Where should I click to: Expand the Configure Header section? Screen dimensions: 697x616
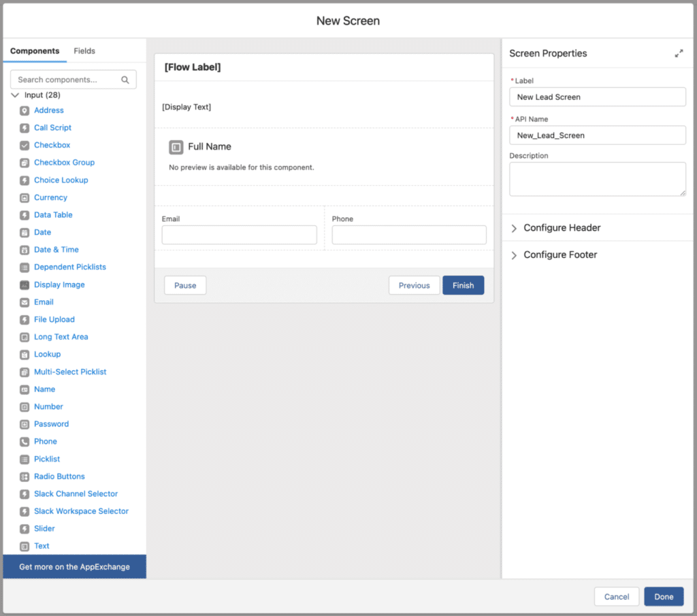(562, 228)
